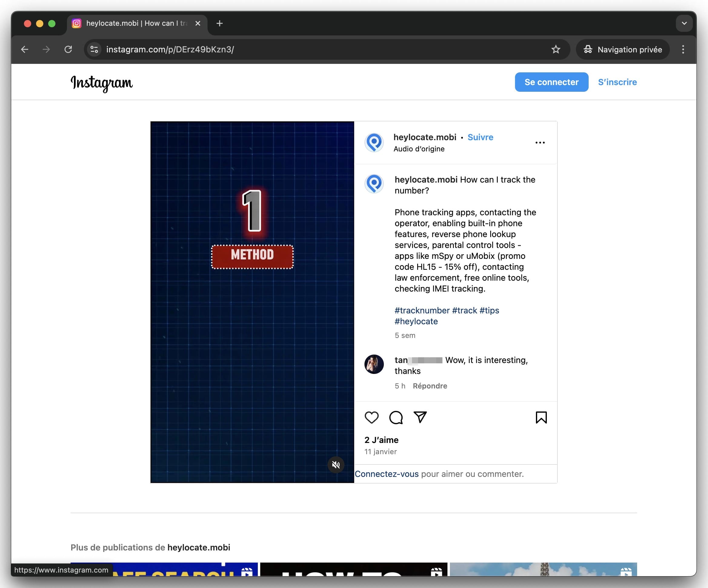Viewport: 708px width, 588px height.
Task: Reload the Instagram page
Action: [68, 50]
